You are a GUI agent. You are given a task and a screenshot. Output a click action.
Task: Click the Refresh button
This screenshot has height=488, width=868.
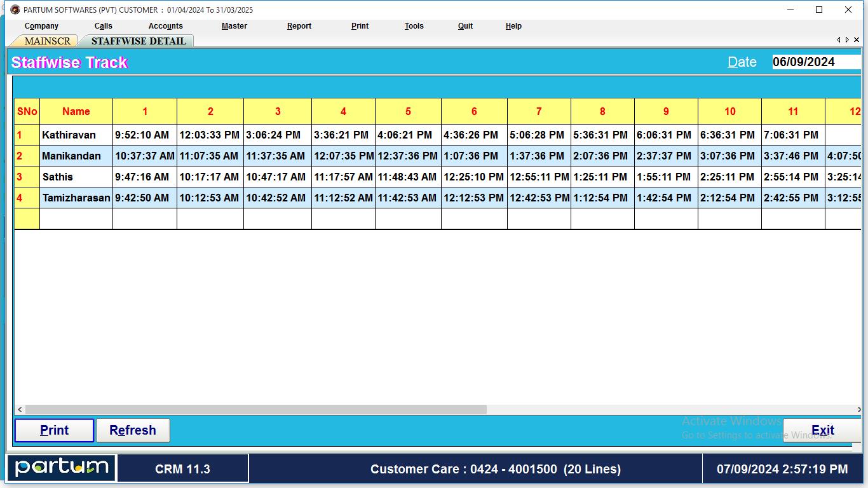tap(133, 430)
